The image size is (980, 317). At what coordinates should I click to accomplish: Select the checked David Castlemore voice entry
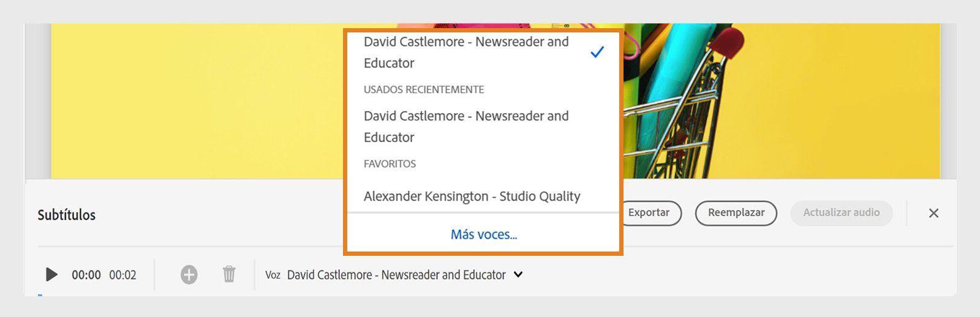pyautogui.click(x=466, y=52)
